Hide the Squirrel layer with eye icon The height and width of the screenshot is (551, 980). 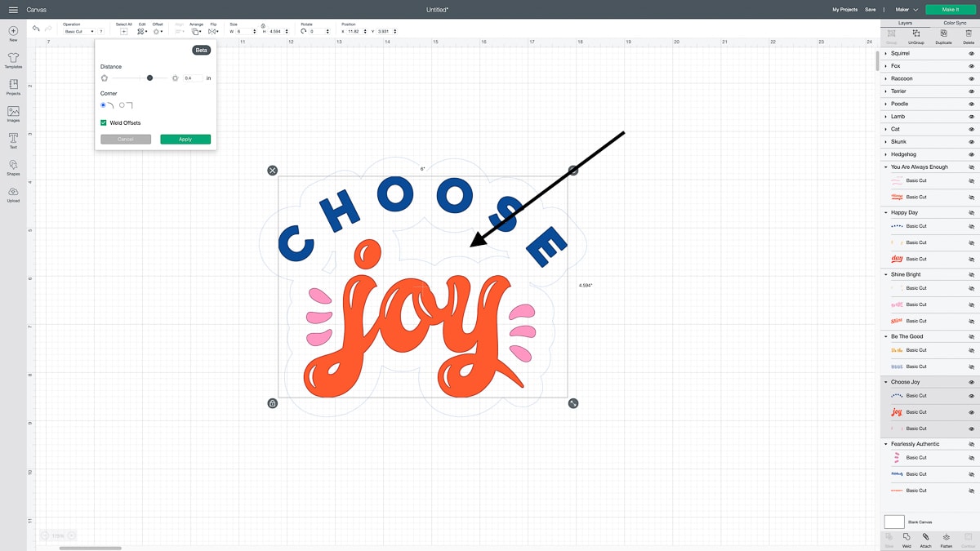971,53
